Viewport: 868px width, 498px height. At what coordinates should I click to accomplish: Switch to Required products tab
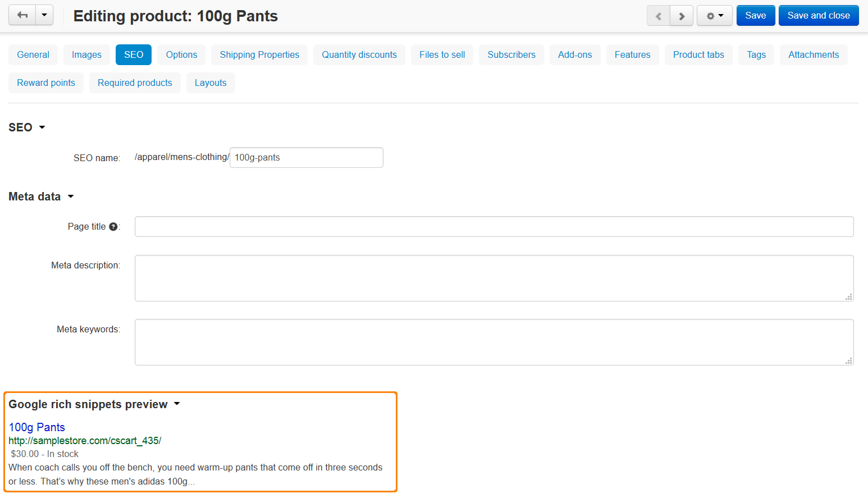click(135, 83)
